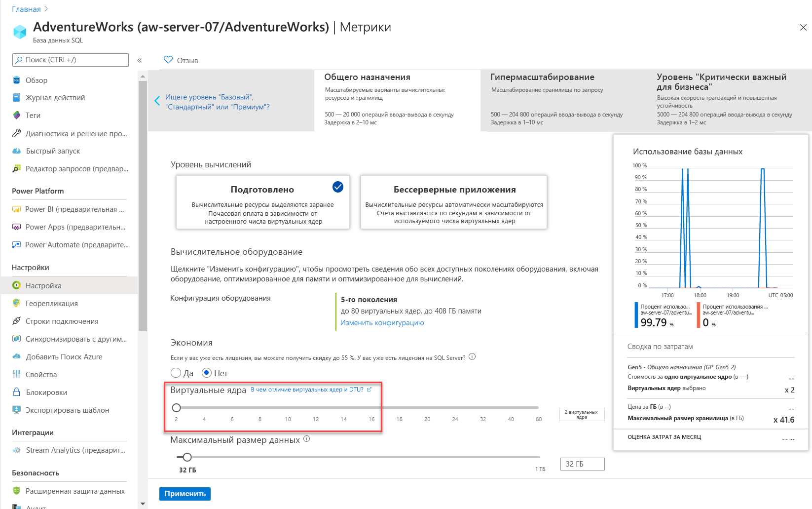Image resolution: width=812 pixels, height=509 pixels.
Task: Click the 2 виртуальных ядра value box
Action: 582,414
